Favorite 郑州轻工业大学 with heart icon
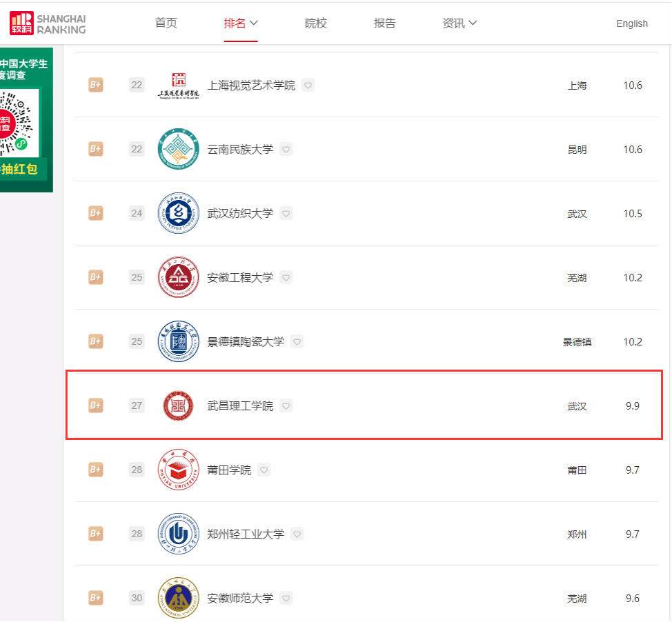Screen dimensions: 672x622 (x=297, y=534)
